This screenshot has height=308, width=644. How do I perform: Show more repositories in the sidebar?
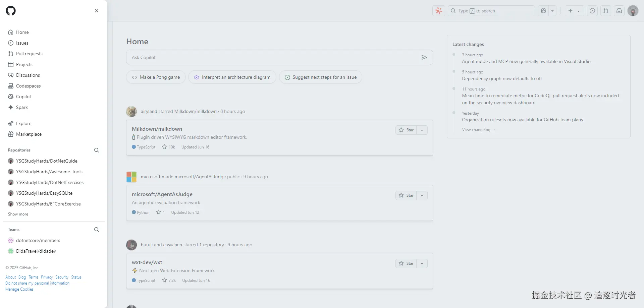pyautogui.click(x=18, y=214)
